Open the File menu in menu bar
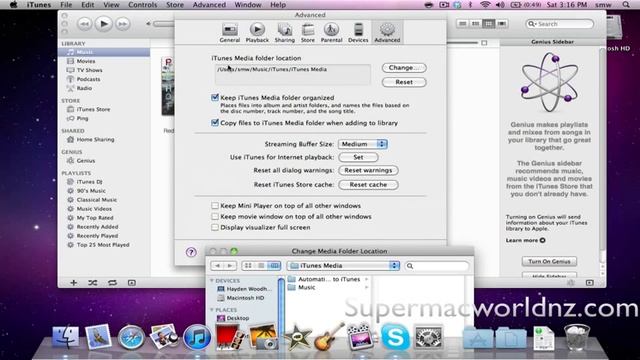The image size is (640, 360). click(66, 5)
